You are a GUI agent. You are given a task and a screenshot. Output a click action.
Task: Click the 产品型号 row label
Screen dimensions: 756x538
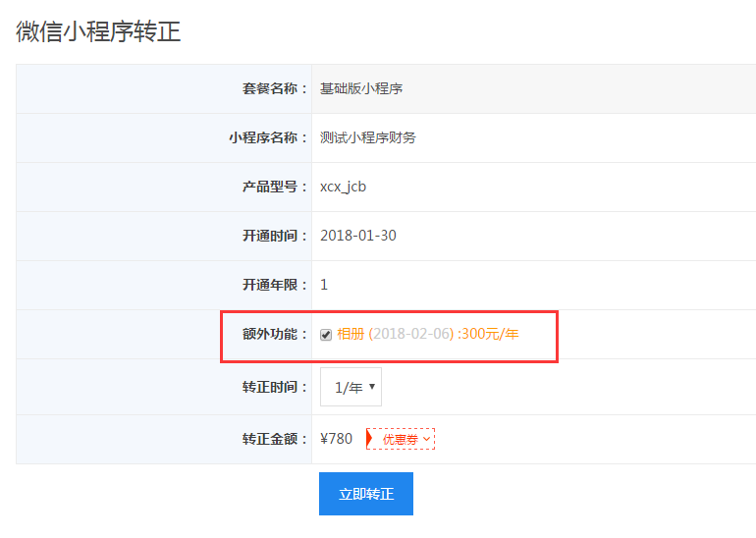pyautogui.click(x=275, y=187)
